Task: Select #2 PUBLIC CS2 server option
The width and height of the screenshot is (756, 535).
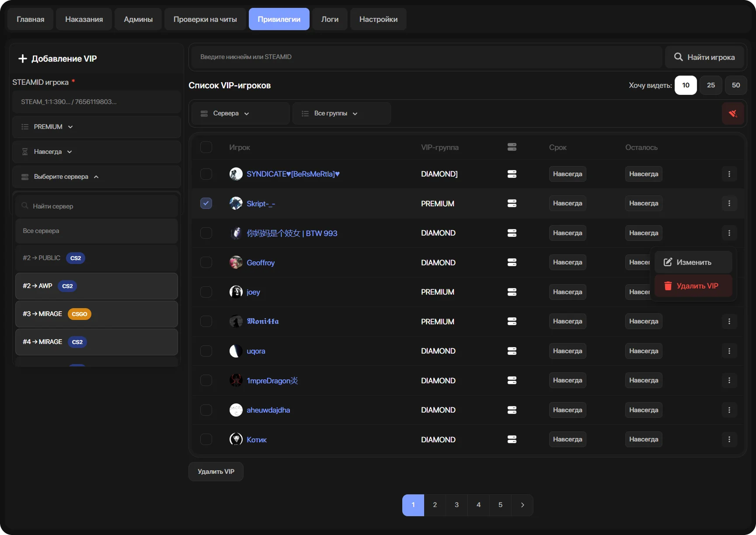Action: click(97, 258)
